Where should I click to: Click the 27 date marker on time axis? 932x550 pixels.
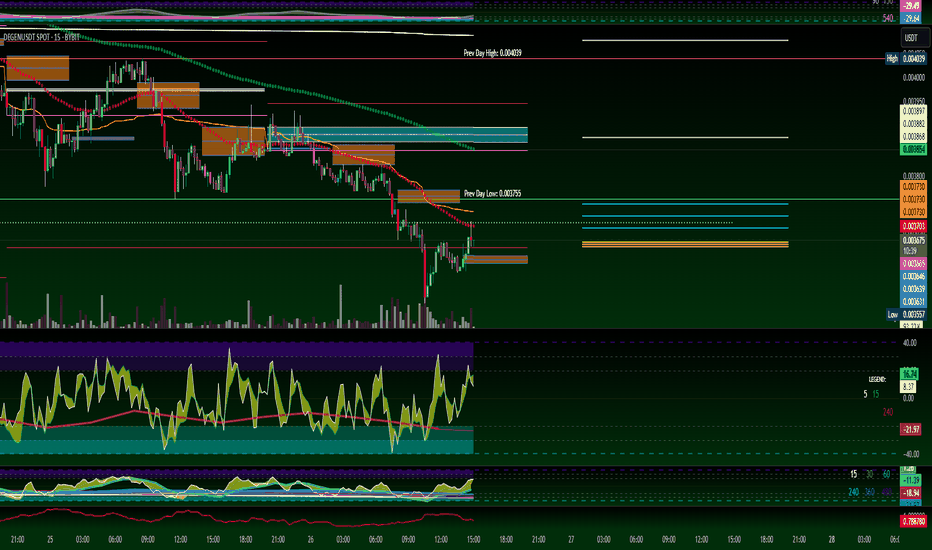(x=571, y=540)
